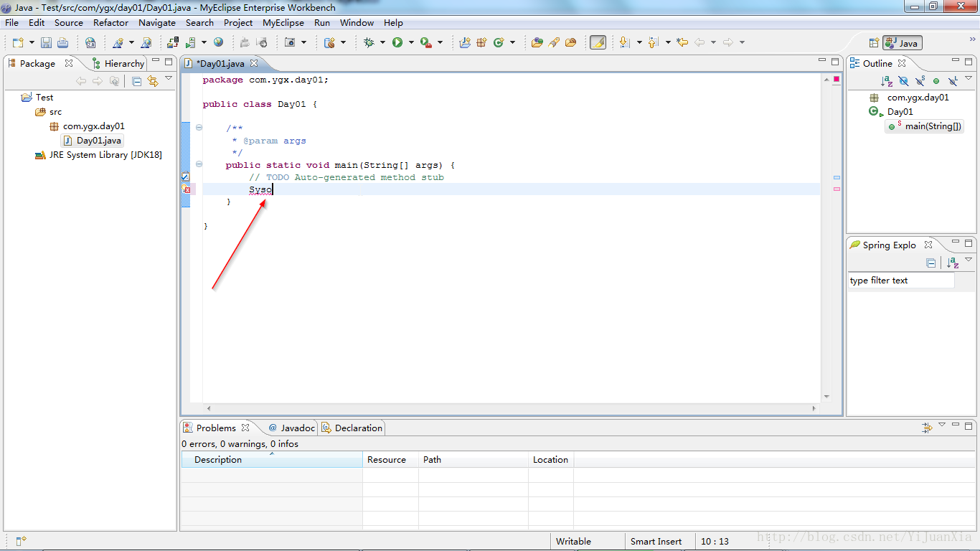Click the Last Edit Location icon
The image size is (980, 551).
(682, 42)
